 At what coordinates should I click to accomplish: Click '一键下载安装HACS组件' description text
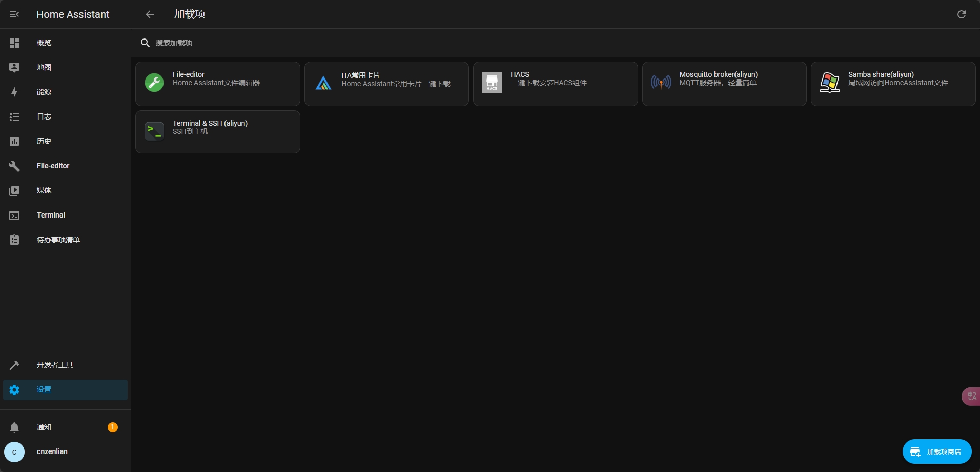548,83
